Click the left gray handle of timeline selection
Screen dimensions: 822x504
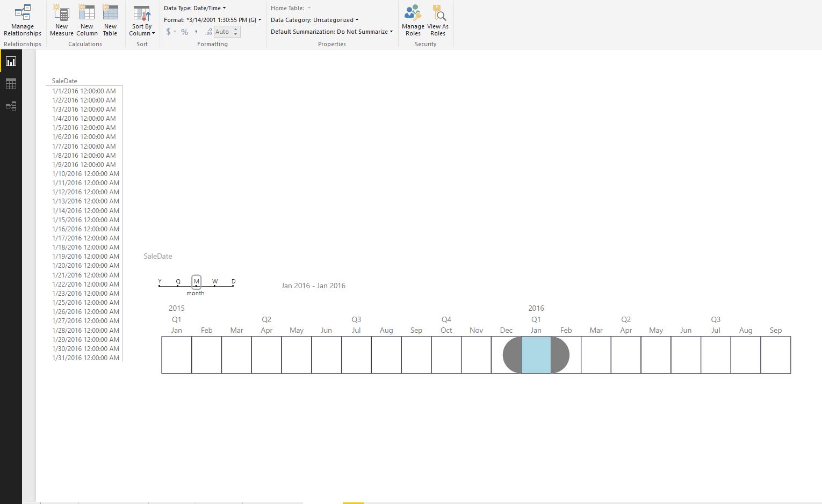click(x=512, y=355)
